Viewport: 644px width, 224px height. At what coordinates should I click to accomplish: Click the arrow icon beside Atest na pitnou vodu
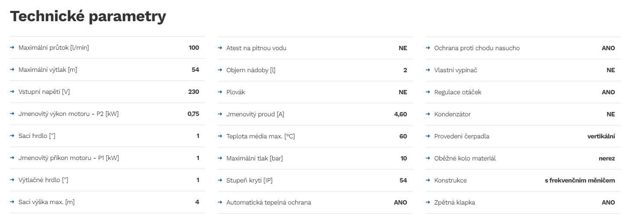click(220, 48)
